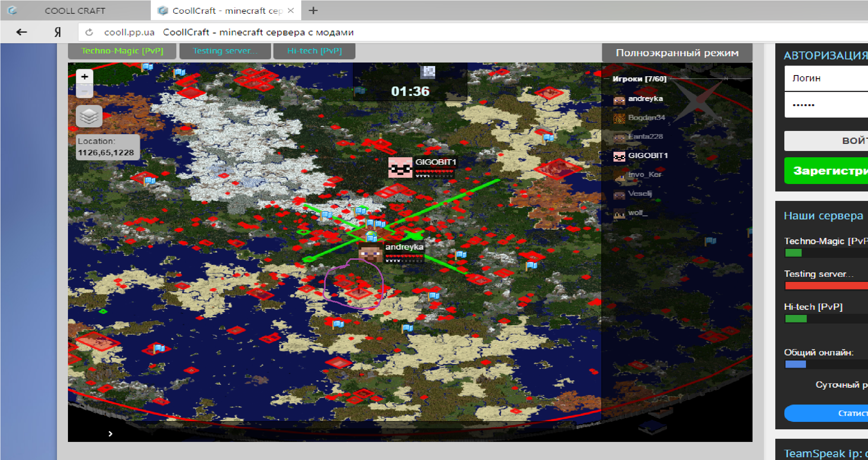Viewport: 868px width, 460px height.
Task: Reload the page with the refresh icon
Action: (89, 32)
